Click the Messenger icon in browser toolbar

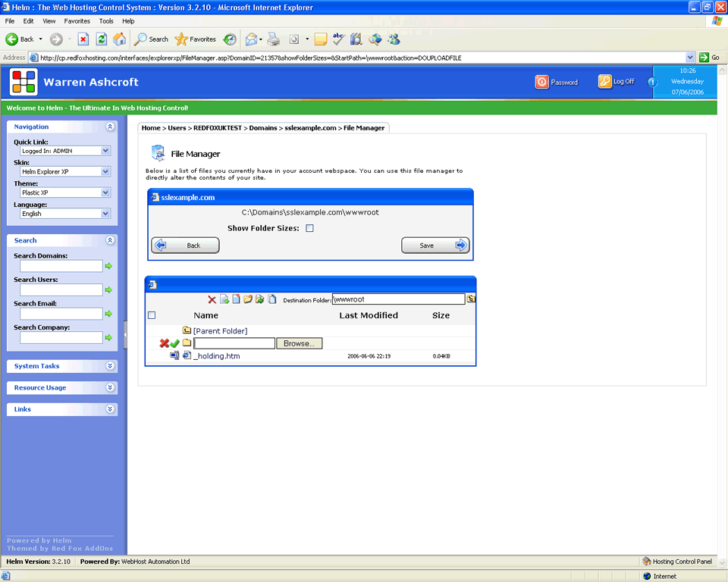394,39
